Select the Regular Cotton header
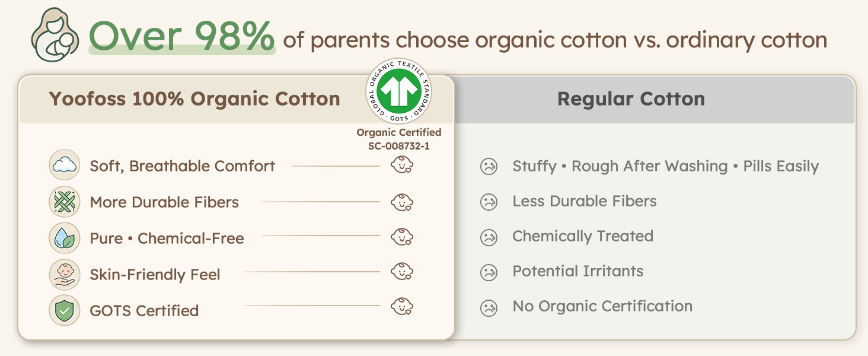This screenshot has width=868, height=356. (x=631, y=98)
